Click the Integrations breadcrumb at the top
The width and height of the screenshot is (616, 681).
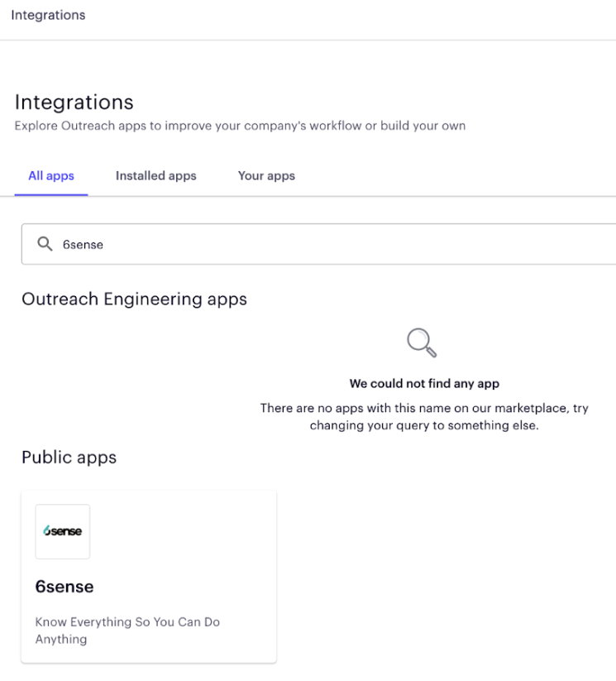tap(48, 15)
